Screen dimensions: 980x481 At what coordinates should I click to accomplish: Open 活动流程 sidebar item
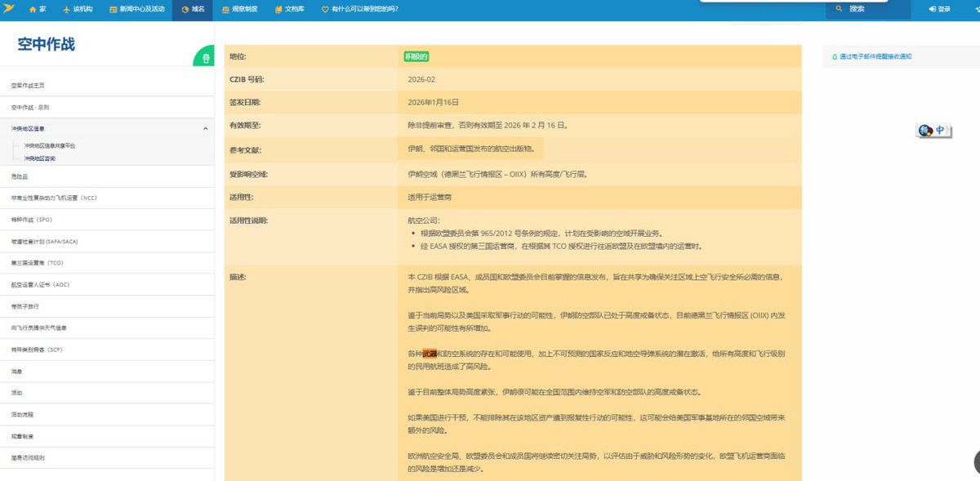point(22,414)
